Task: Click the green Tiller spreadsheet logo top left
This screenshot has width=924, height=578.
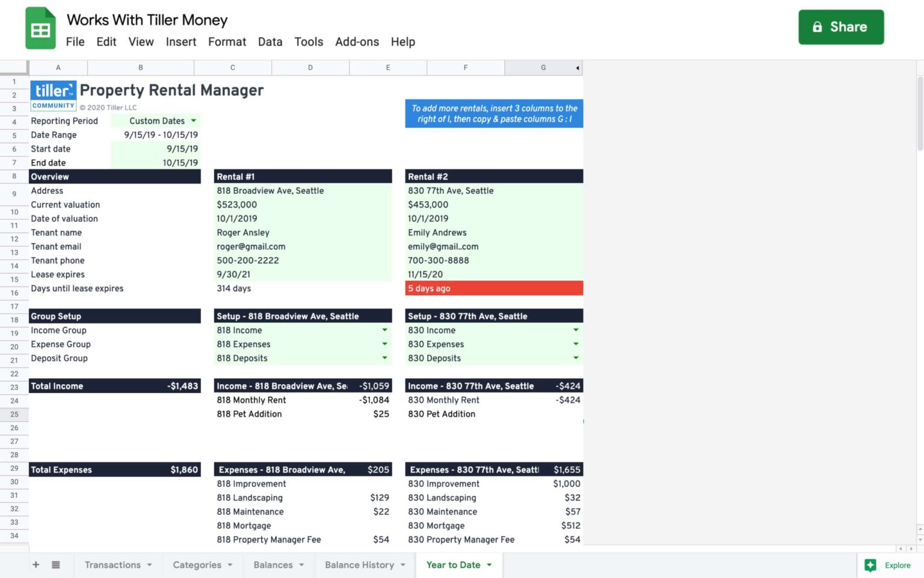Action: 40,27
